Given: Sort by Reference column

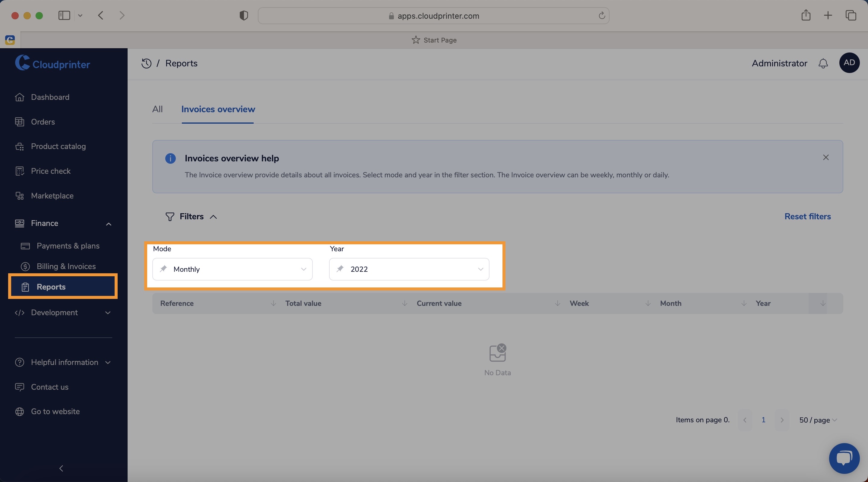Looking at the screenshot, I should pos(273,303).
